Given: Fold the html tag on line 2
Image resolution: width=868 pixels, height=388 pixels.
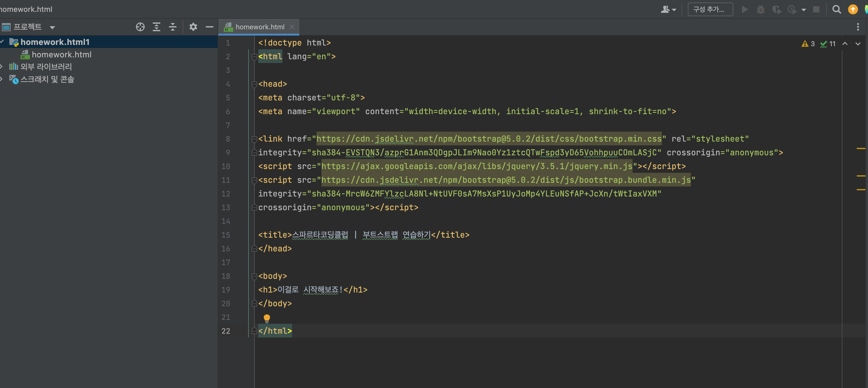Looking at the screenshot, I should pyautogui.click(x=254, y=57).
